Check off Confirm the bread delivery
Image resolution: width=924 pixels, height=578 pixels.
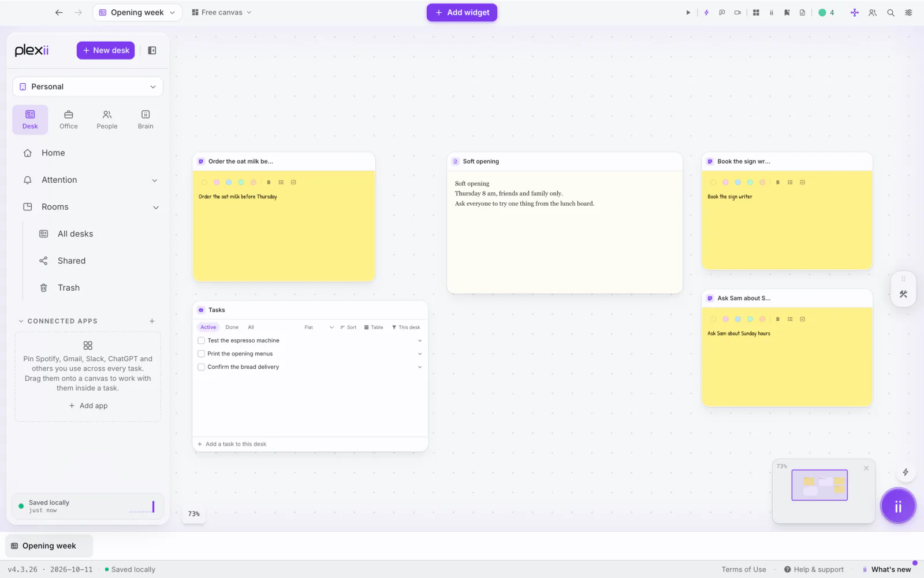(201, 367)
